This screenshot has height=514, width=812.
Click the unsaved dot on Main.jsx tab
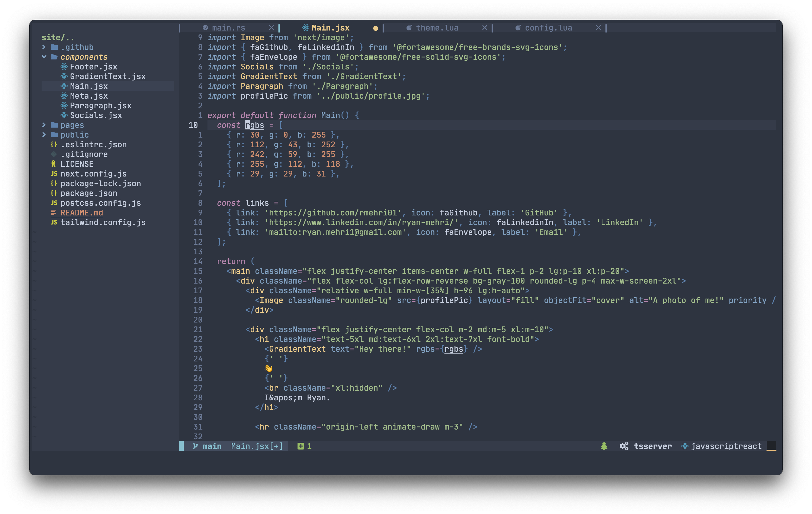(375, 28)
